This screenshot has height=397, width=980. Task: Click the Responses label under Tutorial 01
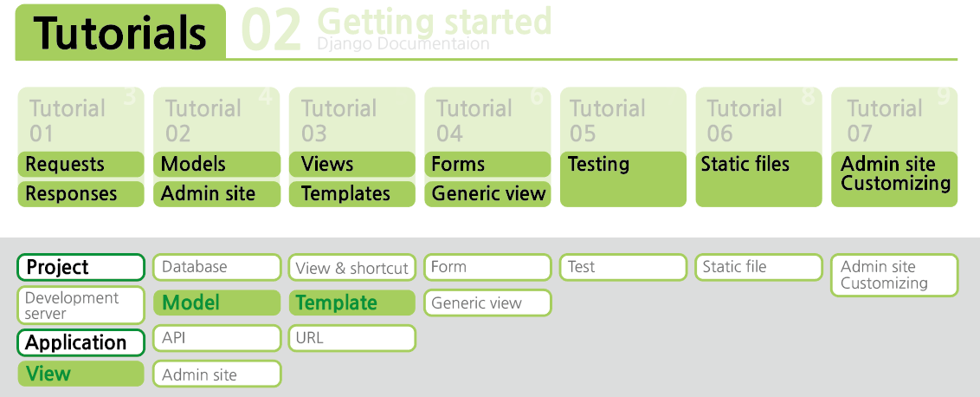[x=81, y=193]
